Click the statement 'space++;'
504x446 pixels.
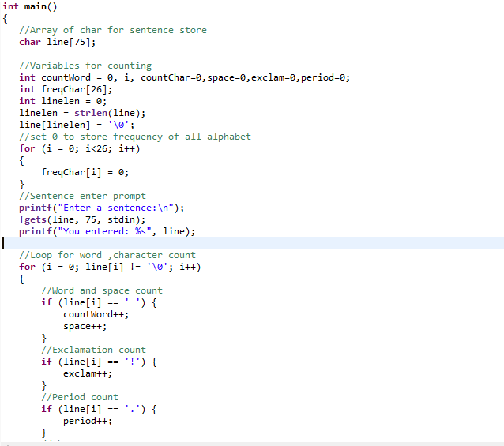[85, 326]
